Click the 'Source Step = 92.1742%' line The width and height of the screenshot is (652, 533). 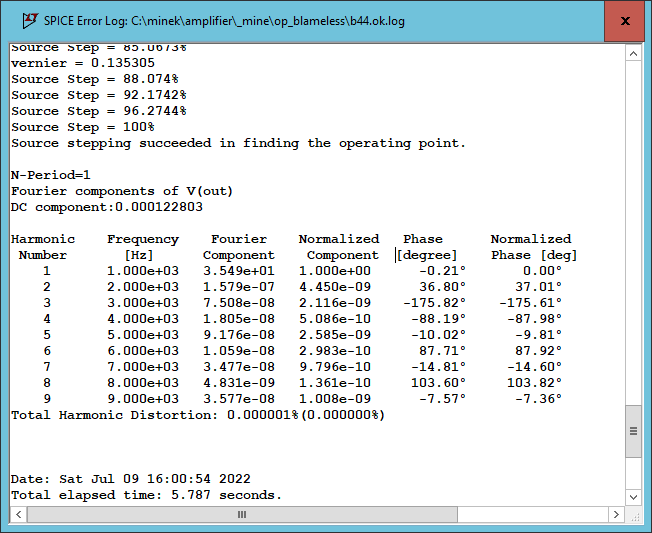click(x=99, y=95)
